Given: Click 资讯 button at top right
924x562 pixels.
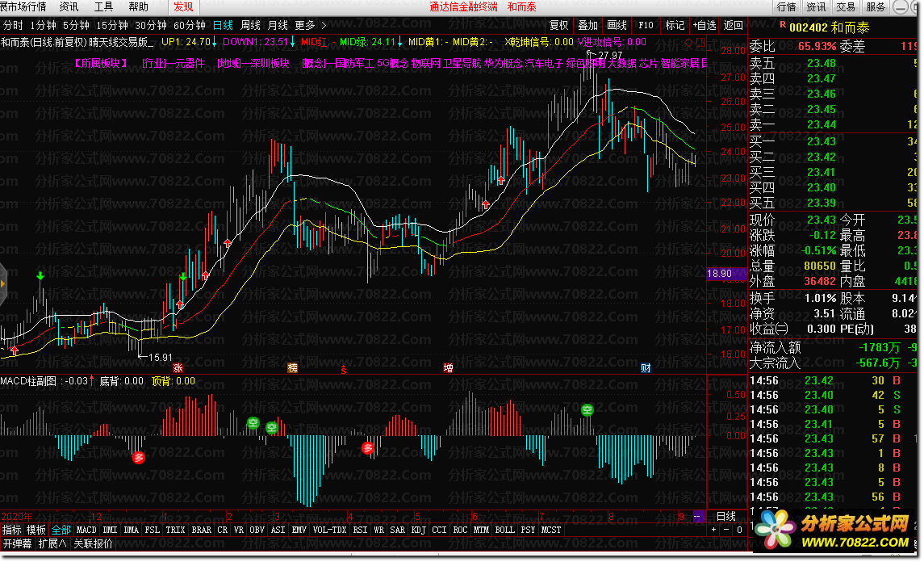Looking at the screenshot, I should pyautogui.click(x=816, y=7).
